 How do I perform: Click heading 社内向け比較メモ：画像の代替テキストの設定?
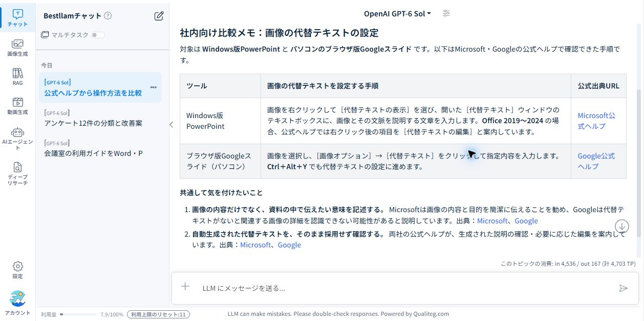(x=279, y=33)
